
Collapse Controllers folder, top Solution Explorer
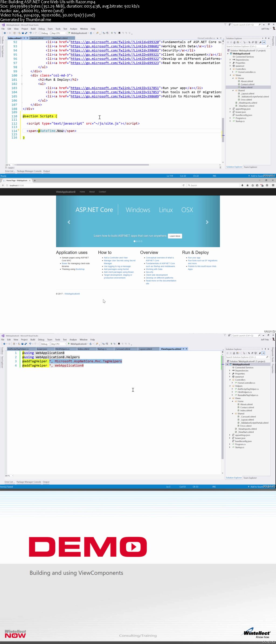(230, 69)
